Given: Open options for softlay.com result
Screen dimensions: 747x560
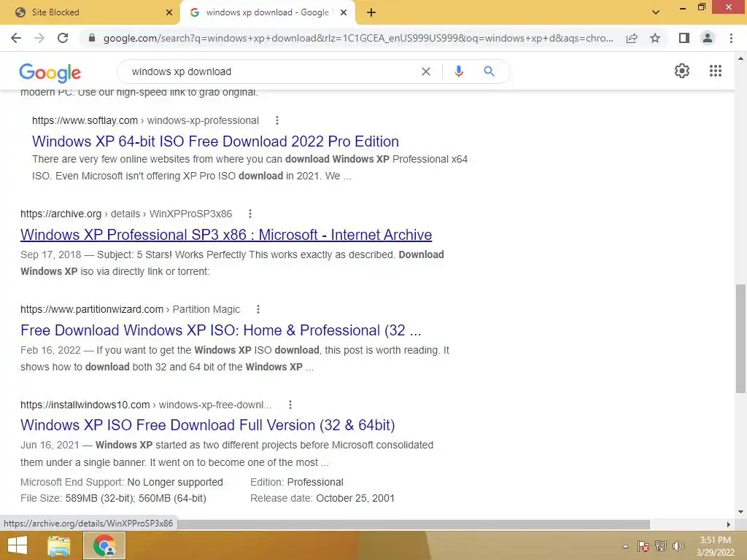Looking at the screenshot, I should click(x=277, y=120).
